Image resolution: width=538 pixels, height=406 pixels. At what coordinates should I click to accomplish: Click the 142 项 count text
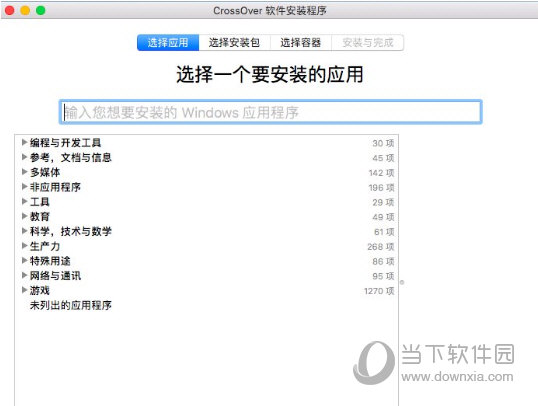point(382,173)
